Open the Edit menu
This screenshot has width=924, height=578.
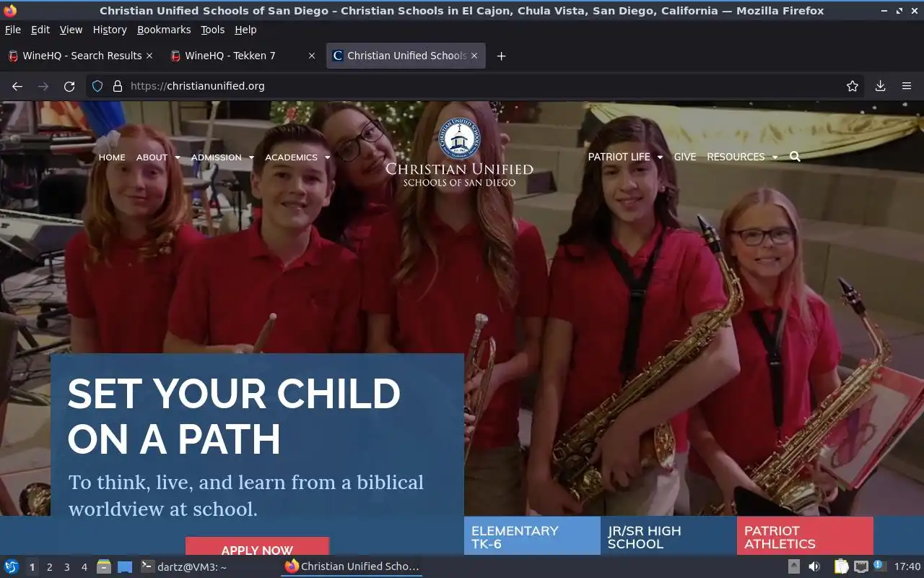(40, 30)
